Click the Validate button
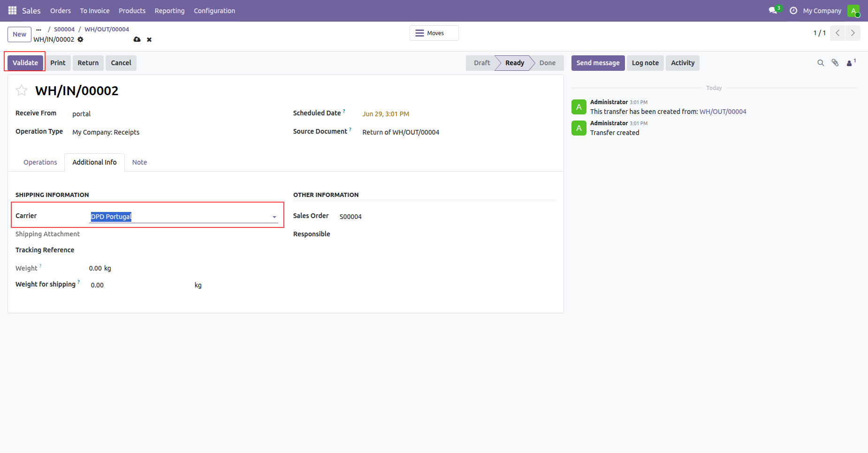 (25, 63)
